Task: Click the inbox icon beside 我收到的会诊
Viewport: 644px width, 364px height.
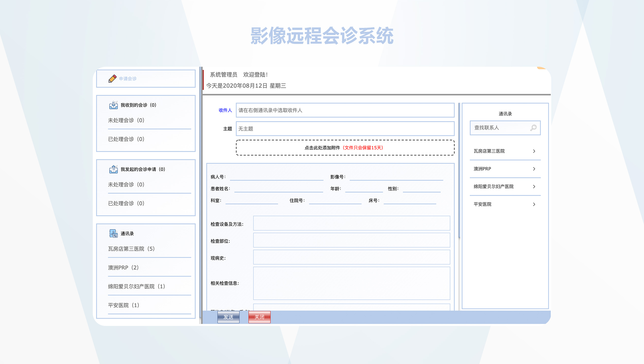Action: [113, 105]
